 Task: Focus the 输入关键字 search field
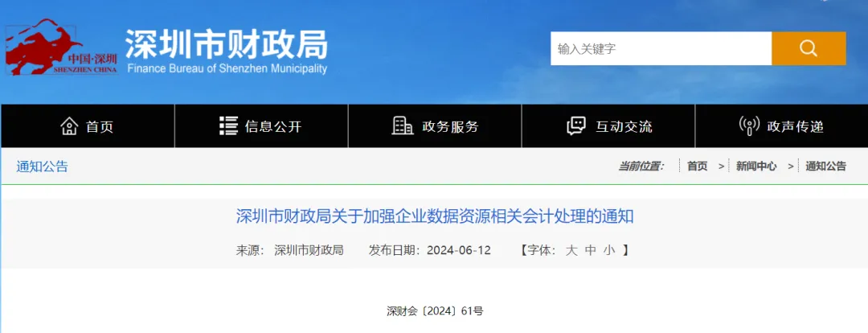pyautogui.click(x=661, y=49)
